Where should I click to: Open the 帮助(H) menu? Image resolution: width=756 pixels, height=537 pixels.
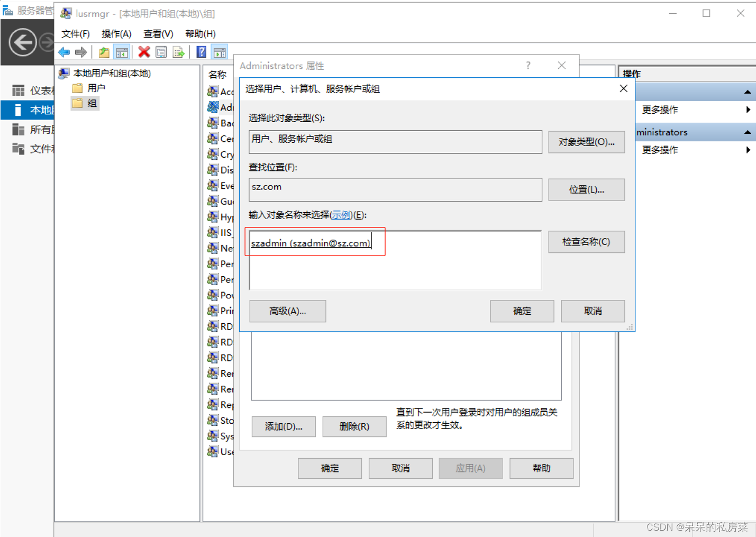click(201, 34)
